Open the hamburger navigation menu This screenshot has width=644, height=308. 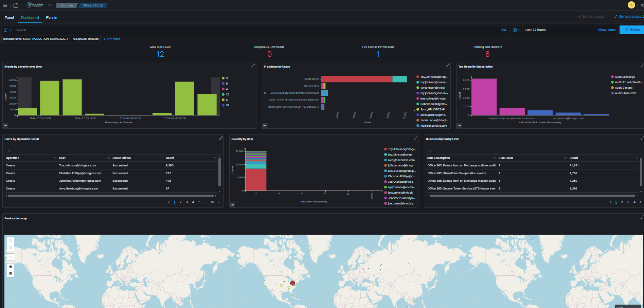tap(5, 5)
